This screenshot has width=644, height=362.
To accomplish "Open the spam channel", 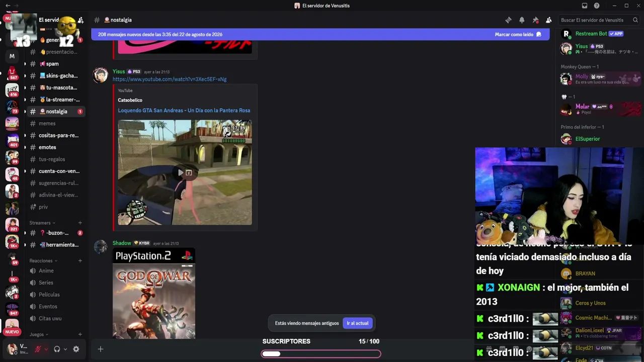I will 55,64.
